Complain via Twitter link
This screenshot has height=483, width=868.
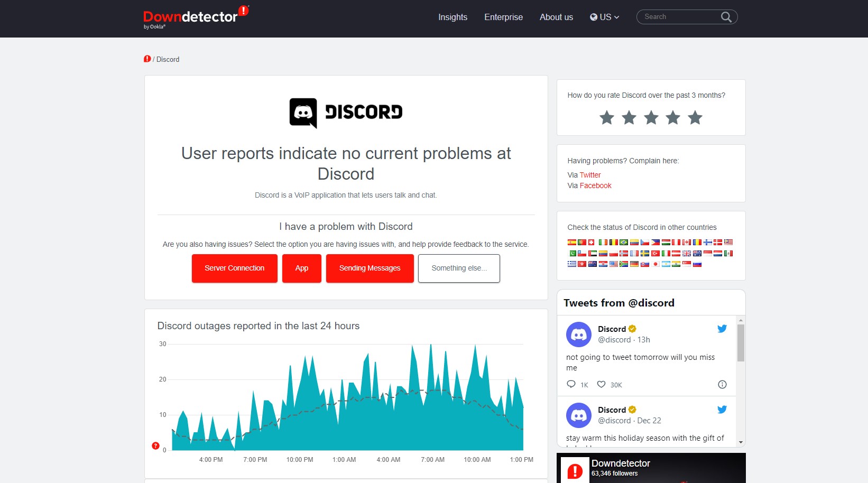[x=590, y=175]
